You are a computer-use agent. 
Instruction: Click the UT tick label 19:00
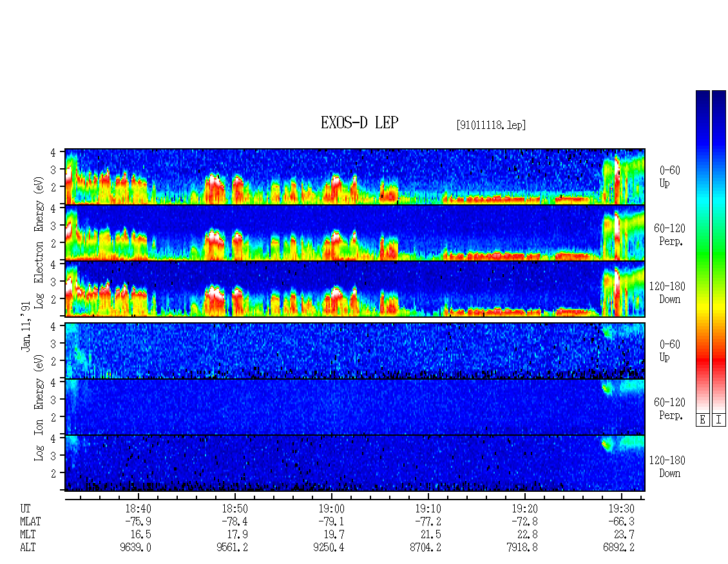331,509
